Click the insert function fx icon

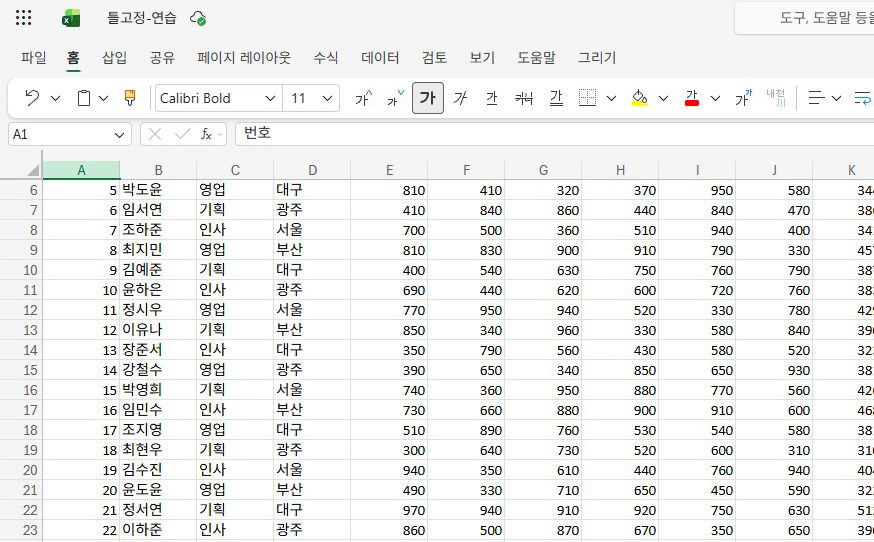point(206,134)
